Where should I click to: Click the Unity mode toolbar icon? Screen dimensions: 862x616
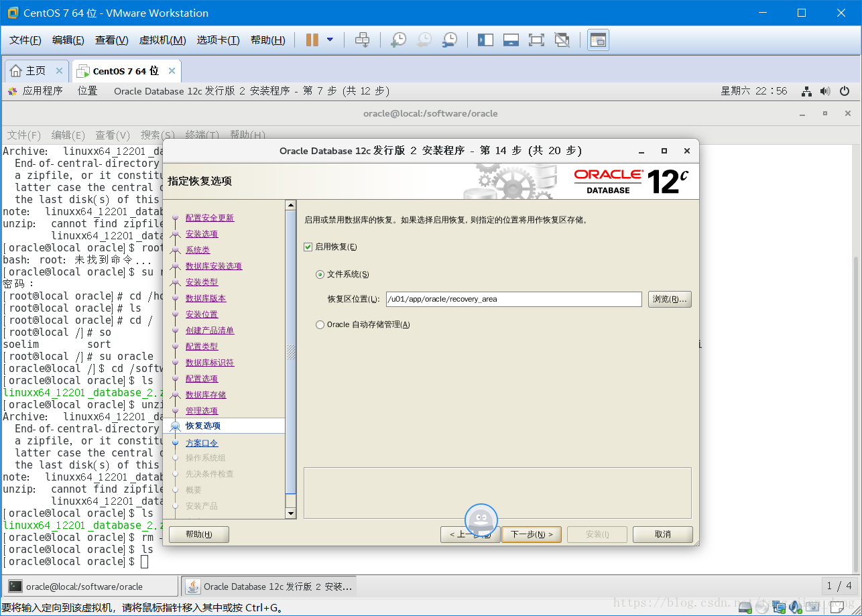click(562, 40)
